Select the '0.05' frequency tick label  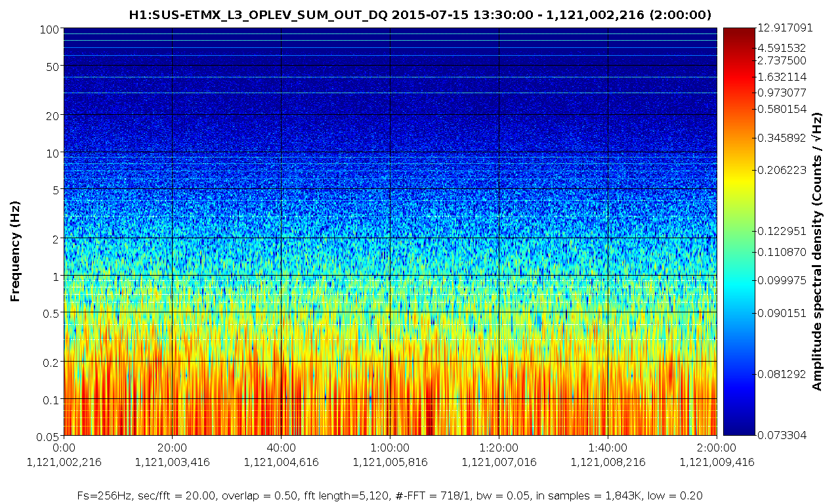49,436
